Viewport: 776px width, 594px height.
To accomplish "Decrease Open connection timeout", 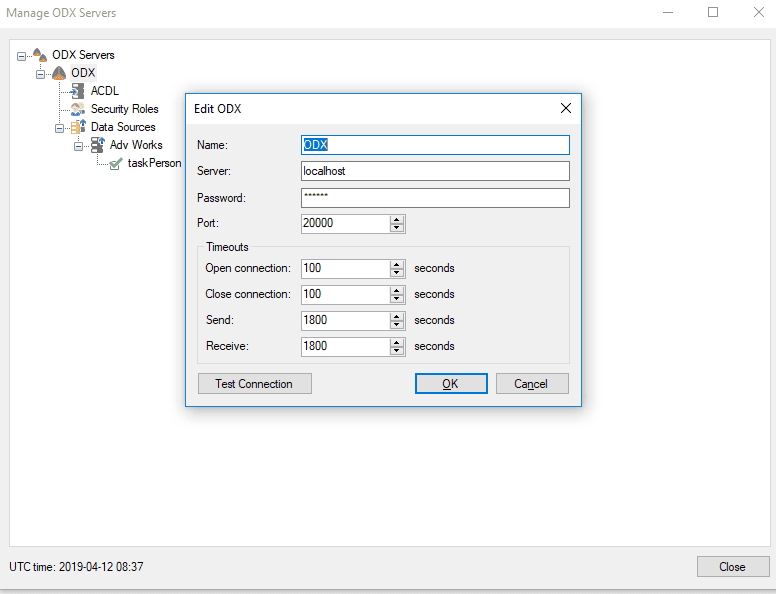I will (x=396, y=273).
